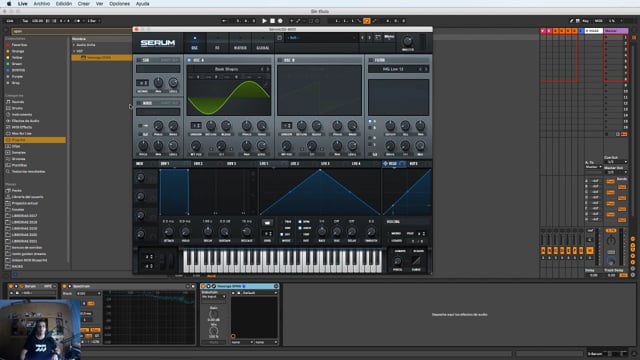Enable the NOISE oscillator switch
The image size is (640, 360).
click(x=139, y=103)
